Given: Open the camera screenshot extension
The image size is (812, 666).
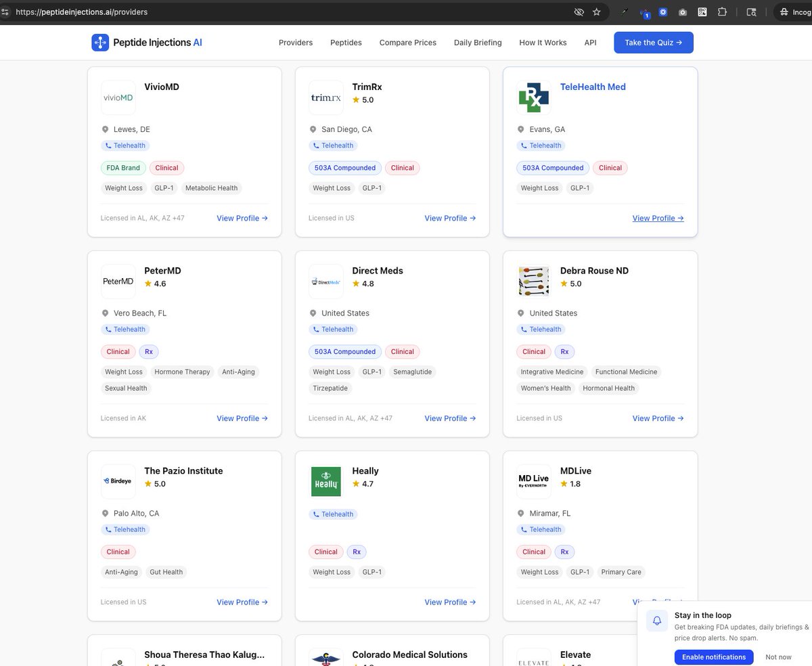Looking at the screenshot, I should coord(683,12).
